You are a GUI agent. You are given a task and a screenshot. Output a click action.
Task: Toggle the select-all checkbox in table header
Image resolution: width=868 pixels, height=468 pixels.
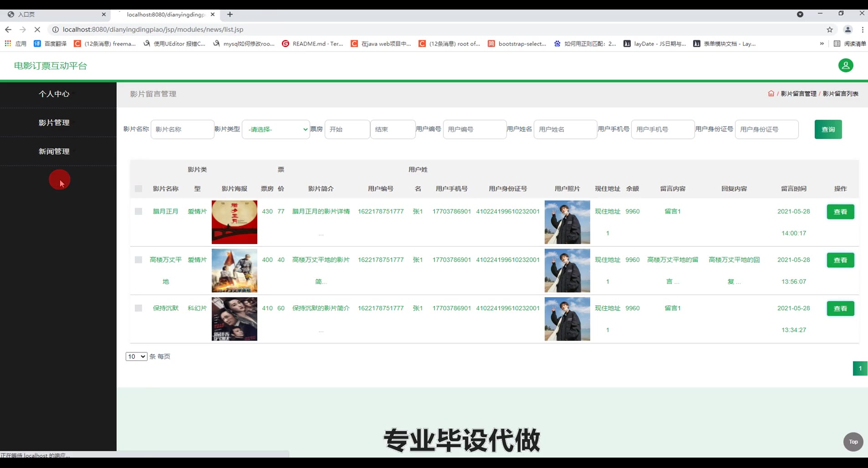click(138, 188)
